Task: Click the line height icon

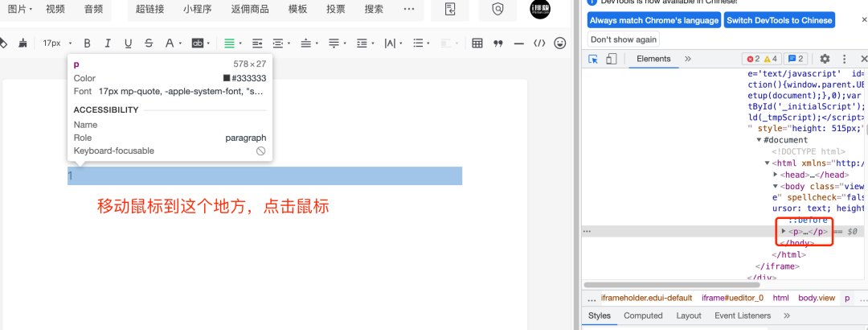Action: tap(362, 43)
